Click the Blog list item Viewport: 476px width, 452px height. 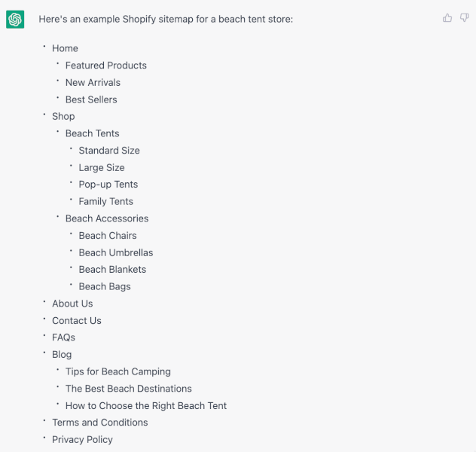(x=62, y=355)
